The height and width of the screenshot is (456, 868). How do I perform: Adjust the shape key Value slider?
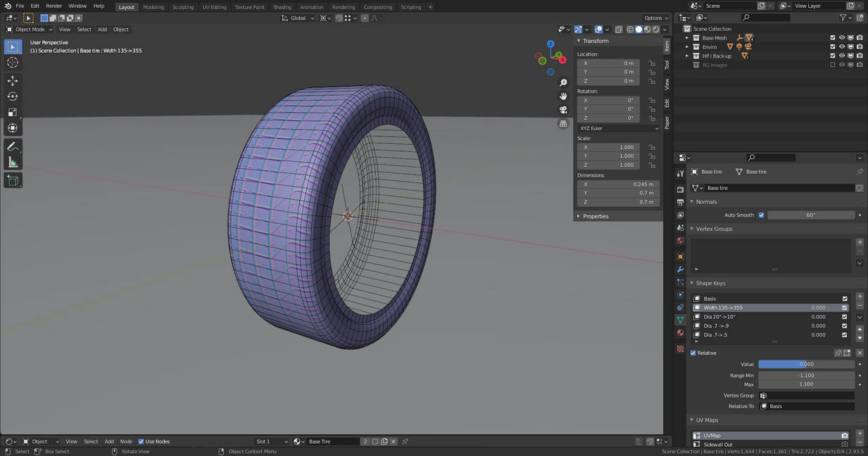click(806, 365)
